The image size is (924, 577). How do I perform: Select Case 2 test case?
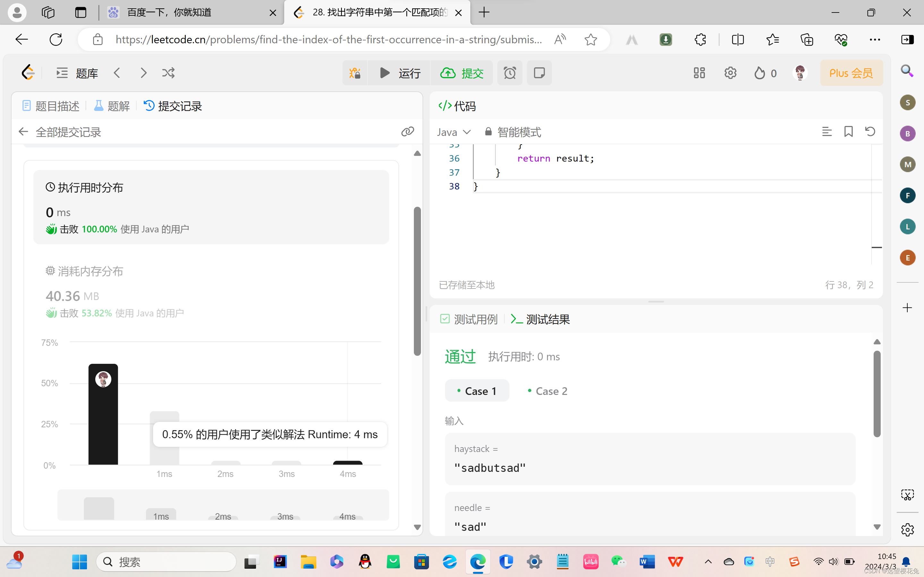click(x=548, y=391)
